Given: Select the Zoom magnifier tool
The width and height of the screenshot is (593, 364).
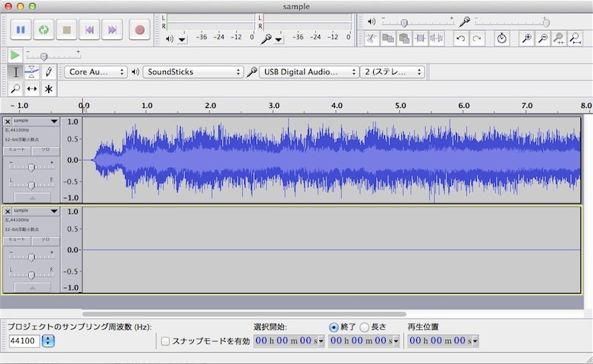Looking at the screenshot, I should click(16, 89).
